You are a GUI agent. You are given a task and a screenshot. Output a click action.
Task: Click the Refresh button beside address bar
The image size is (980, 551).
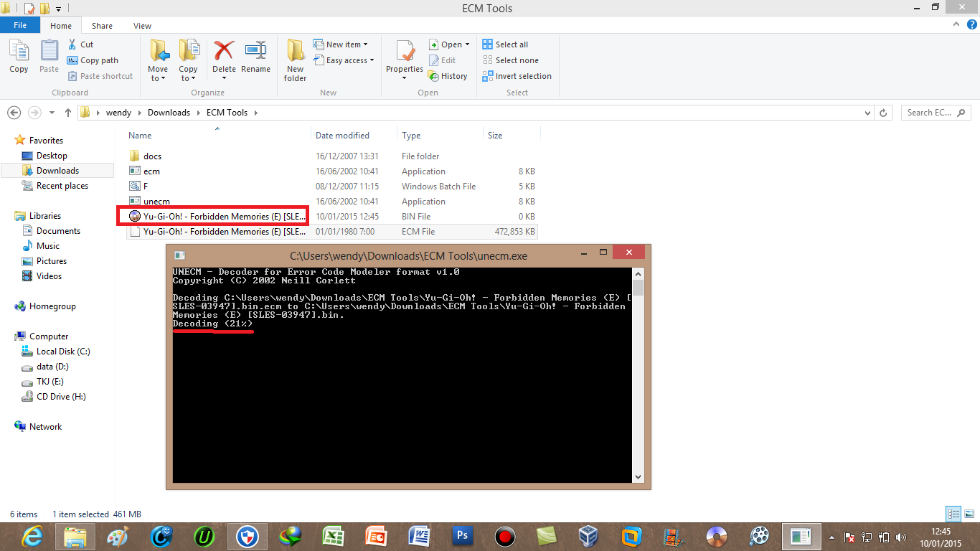[x=884, y=113]
